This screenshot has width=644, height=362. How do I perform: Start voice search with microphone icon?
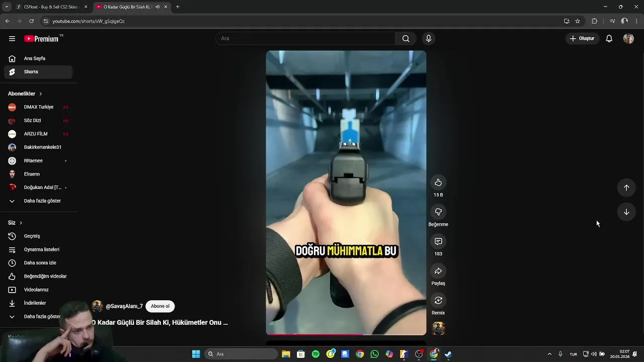429,39
